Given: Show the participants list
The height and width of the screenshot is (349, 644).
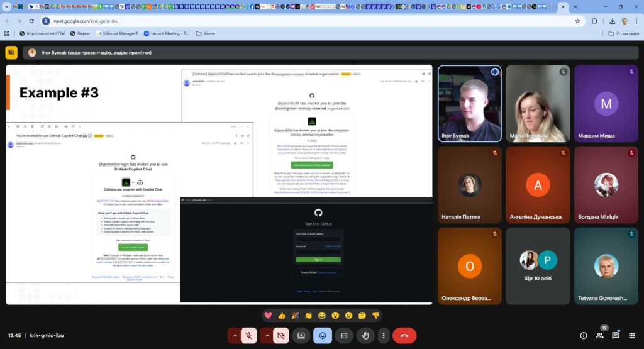Looking at the screenshot, I should pos(599,336).
